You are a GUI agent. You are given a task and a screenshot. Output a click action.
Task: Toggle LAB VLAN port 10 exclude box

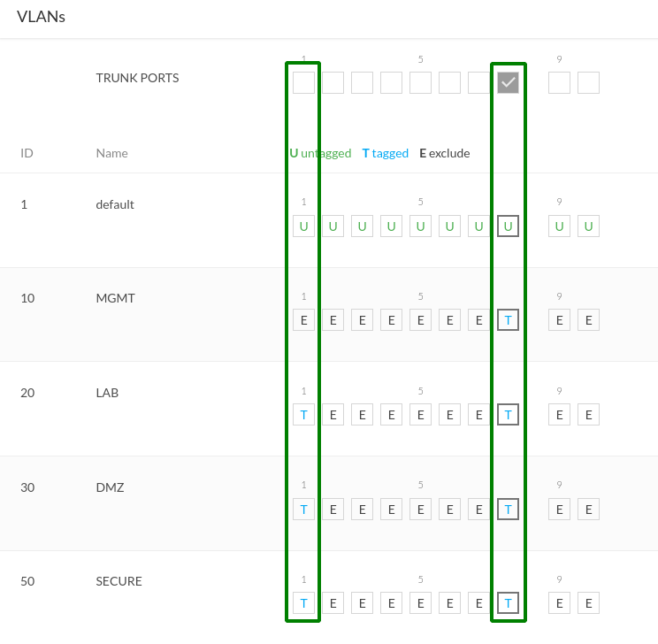coord(588,415)
